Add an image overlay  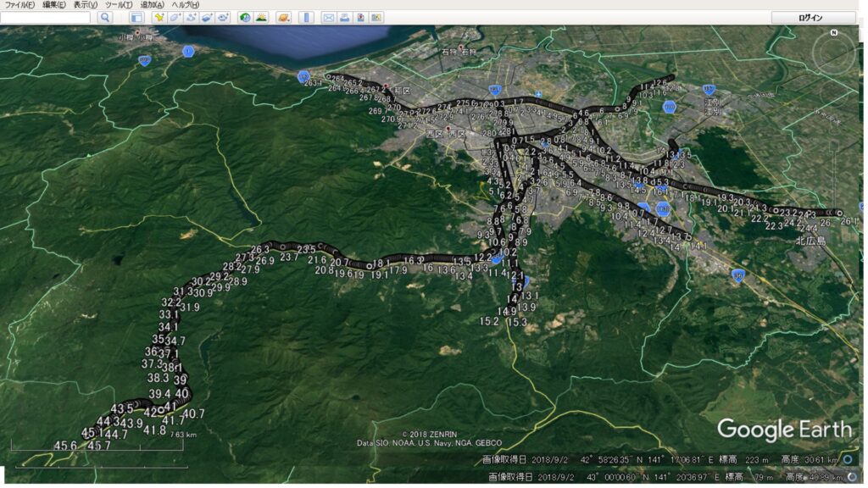(x=207, y=17)
